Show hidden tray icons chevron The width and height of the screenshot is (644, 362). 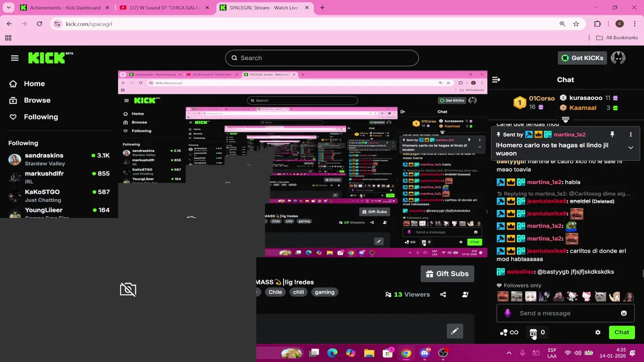pos(509,353)
